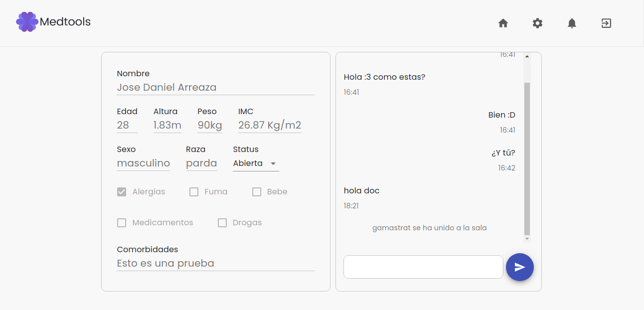Viewport: 644px width, 310px height.
Task: Send the chat message
Action: point(519,267)
